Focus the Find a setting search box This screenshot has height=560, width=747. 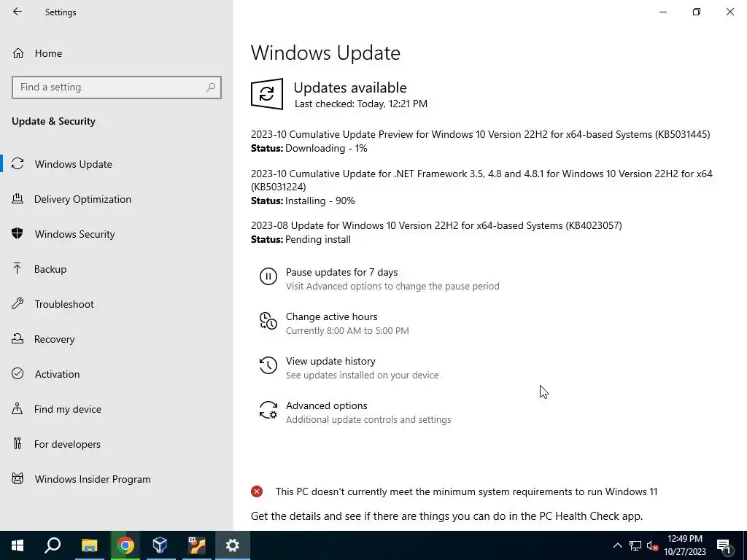(117, 87)
